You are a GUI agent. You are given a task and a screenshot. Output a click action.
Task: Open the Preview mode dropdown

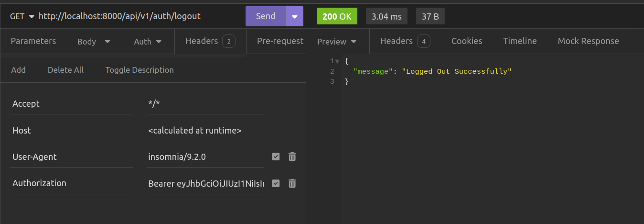tap(337, 42)
